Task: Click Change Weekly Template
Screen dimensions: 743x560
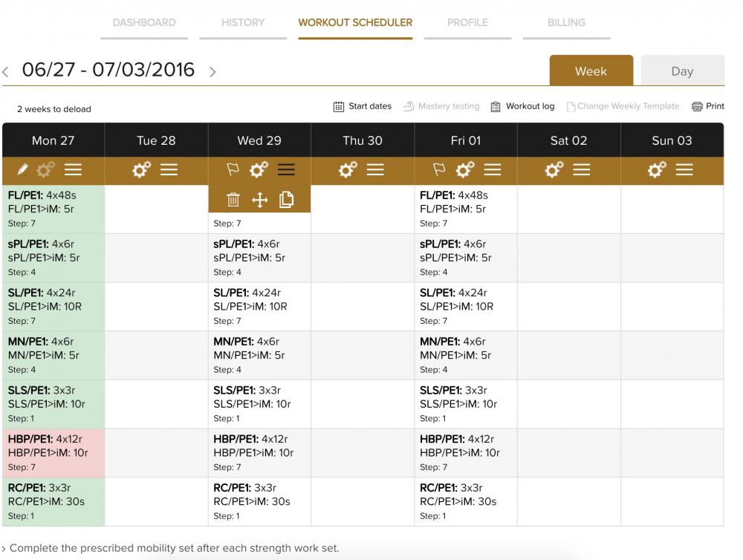Action: click(x=623, y=106)
